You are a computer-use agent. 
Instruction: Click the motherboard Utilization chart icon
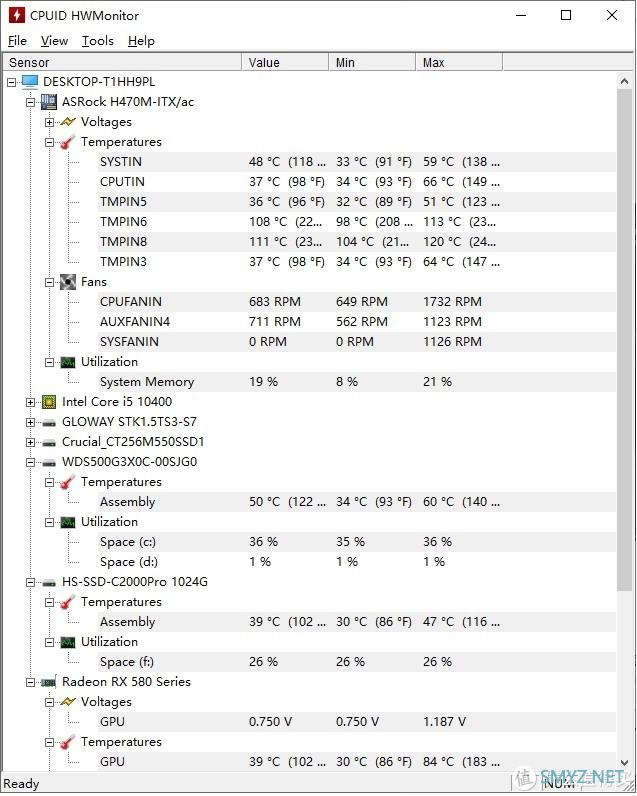point(68,362)
